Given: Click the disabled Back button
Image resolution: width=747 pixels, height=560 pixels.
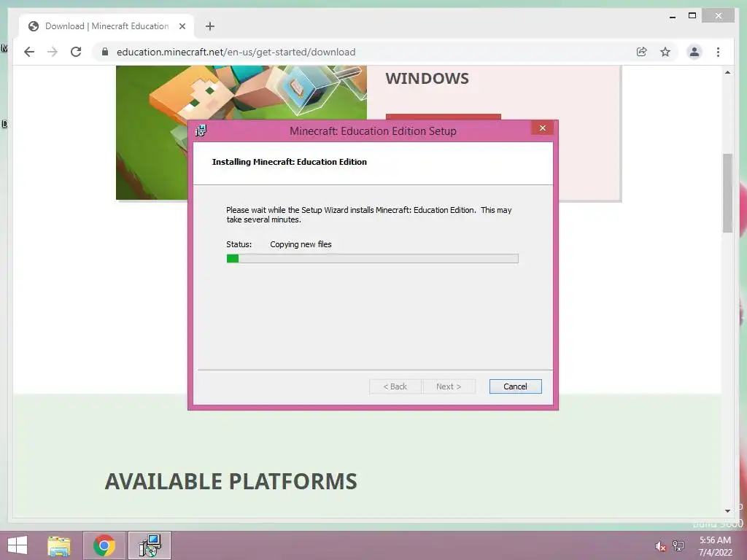Looking at the screenshot, I should (395, 386).
